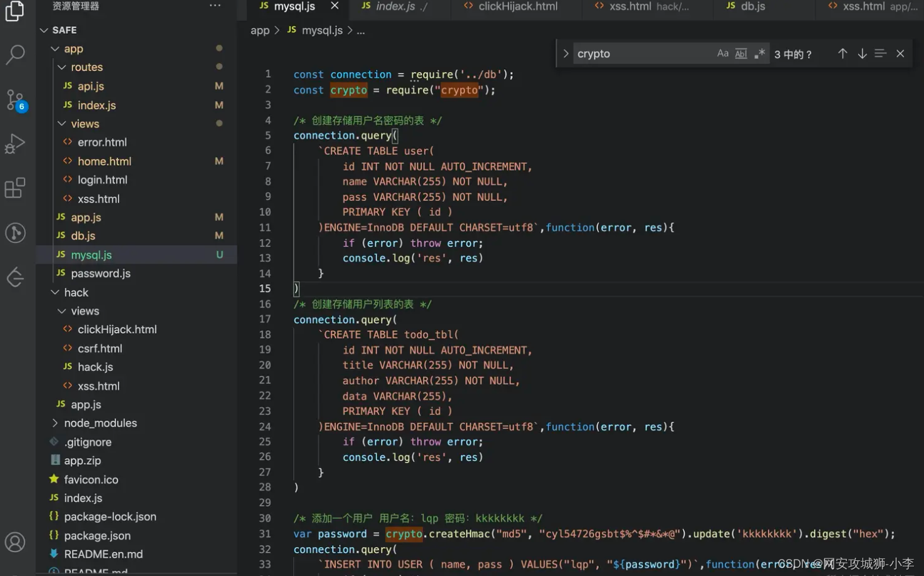Click line number 15 in gutter
The width and height of the screenshot is (924, 576).
[265, 289]
